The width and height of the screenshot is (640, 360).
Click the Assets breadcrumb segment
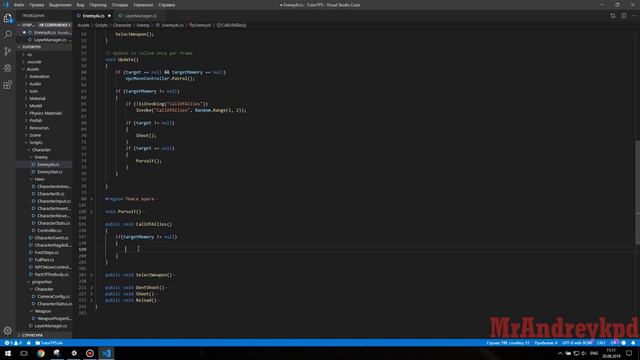[83, 25]
